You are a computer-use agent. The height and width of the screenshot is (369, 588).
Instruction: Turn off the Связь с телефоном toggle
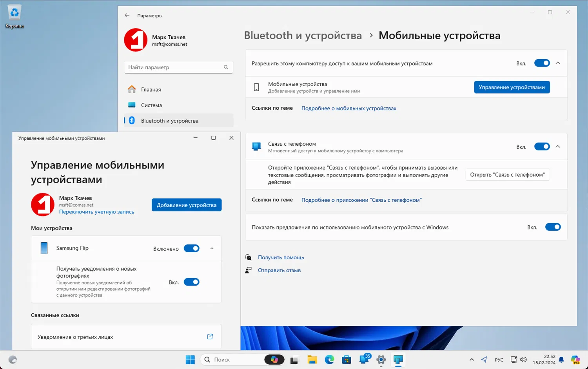pos(542,147)
